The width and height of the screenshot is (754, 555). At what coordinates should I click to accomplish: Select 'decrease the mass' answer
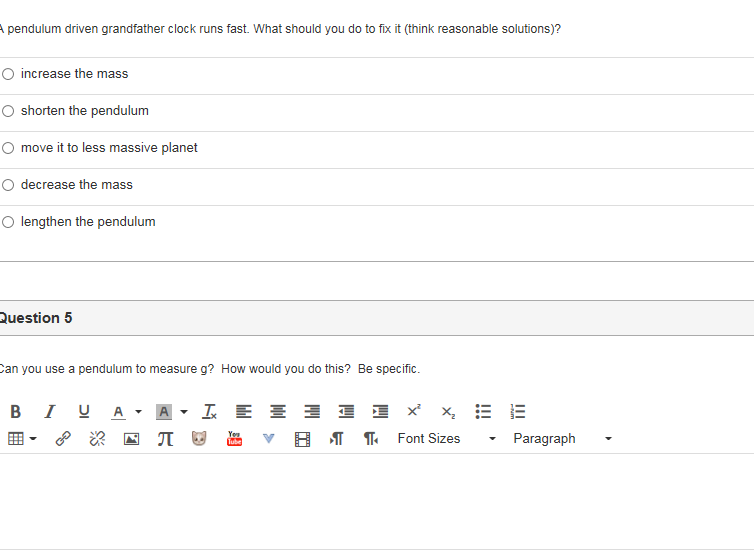tap(8, 185)
